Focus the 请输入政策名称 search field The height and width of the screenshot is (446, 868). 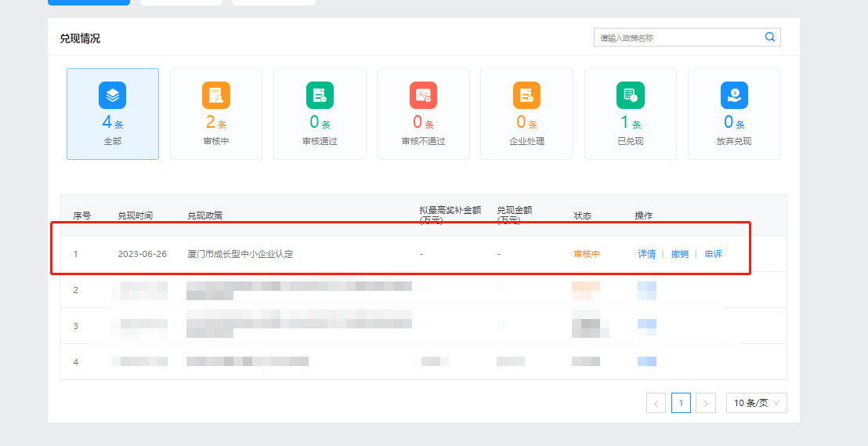pos(687,38)
